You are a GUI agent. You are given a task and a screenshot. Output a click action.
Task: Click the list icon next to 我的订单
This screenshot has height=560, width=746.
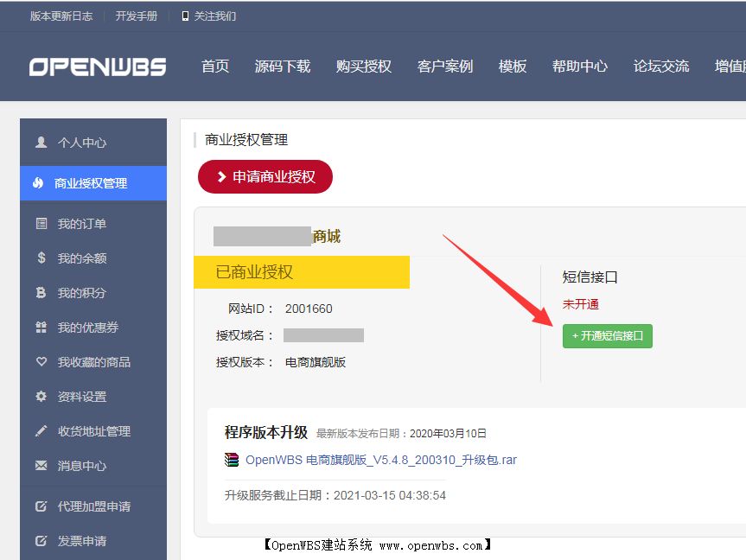pyautogui.click(x=40, y=223)
